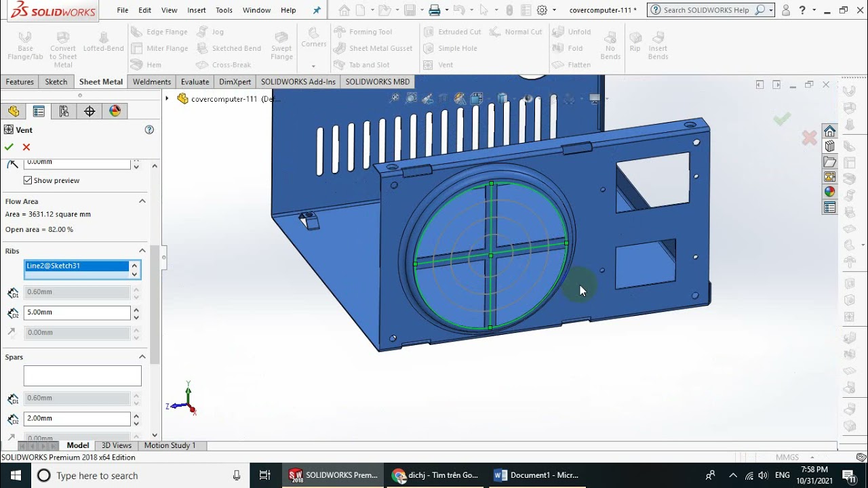The width and height of the screenshot is (868, 488).
Task: Switch to ConfigurationManager tab icon
Action: (64, 111)
